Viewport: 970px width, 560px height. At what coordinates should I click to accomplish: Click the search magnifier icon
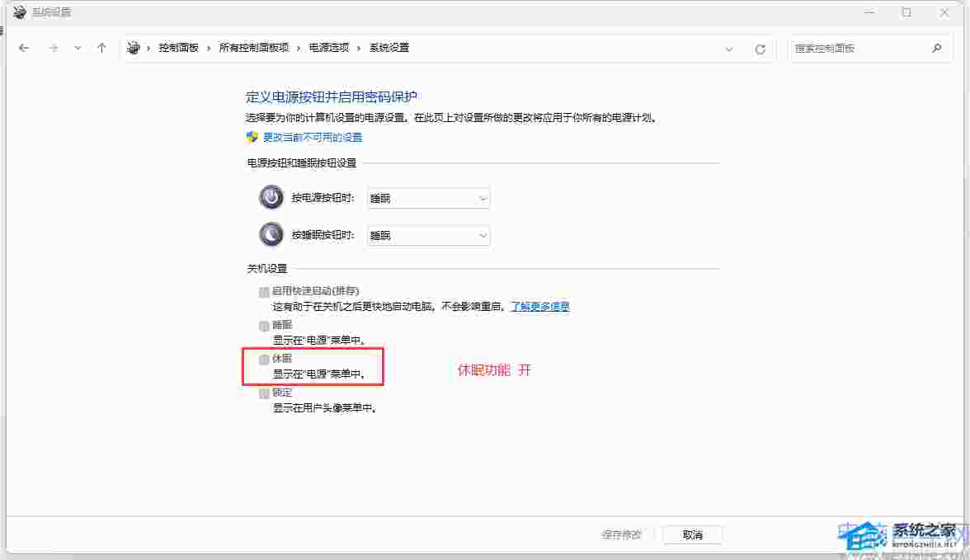click(x=936, y=48)
